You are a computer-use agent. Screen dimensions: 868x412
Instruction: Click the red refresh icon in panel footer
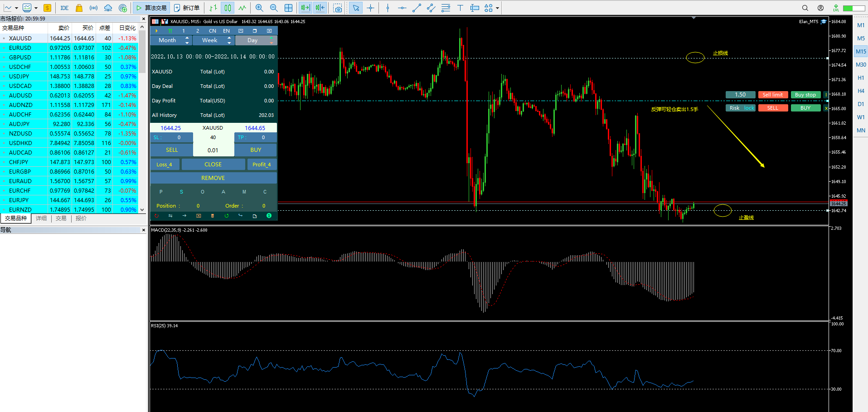point(156,216)
